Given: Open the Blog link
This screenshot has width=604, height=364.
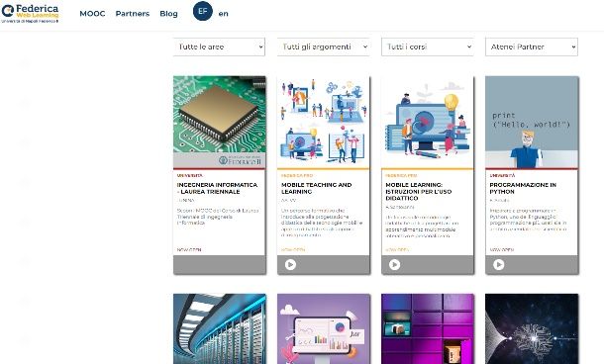Looking at the screenshot, I should coord(168,14).
